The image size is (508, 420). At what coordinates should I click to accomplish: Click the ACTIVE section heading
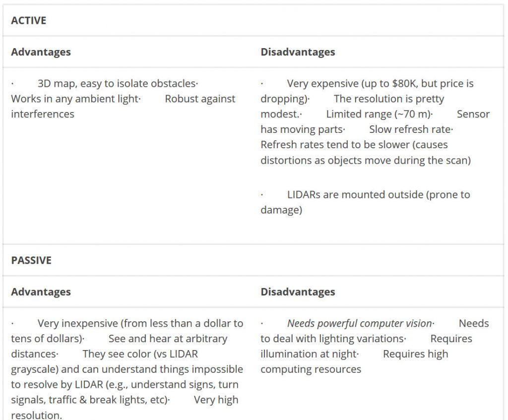pyautogui.click(x=28, y=20)
